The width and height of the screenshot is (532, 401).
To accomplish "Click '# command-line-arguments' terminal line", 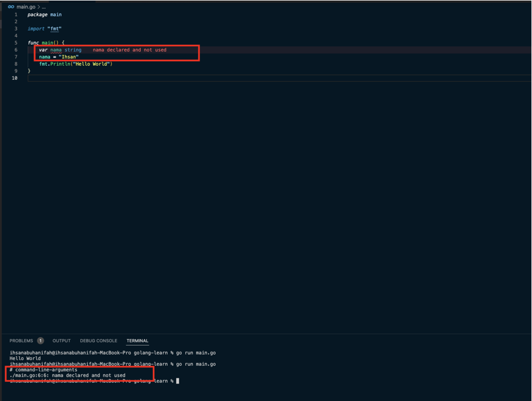I will coord(44,370).
